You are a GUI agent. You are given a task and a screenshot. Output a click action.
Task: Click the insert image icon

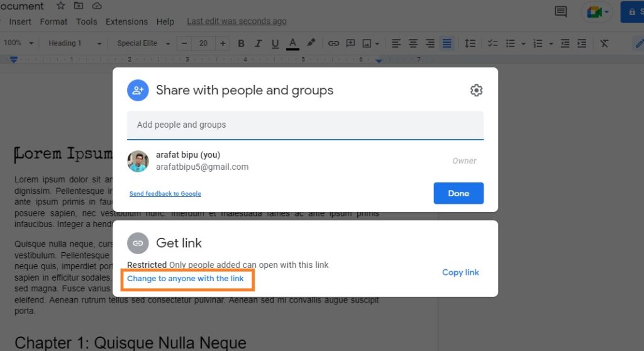[367, 43]
